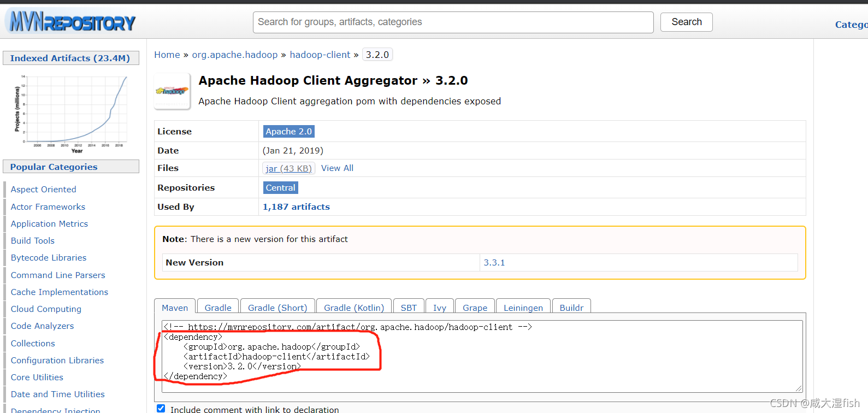Click the date value (Jan 21, 2019)
868x413 pixels.
pos(293,151)
